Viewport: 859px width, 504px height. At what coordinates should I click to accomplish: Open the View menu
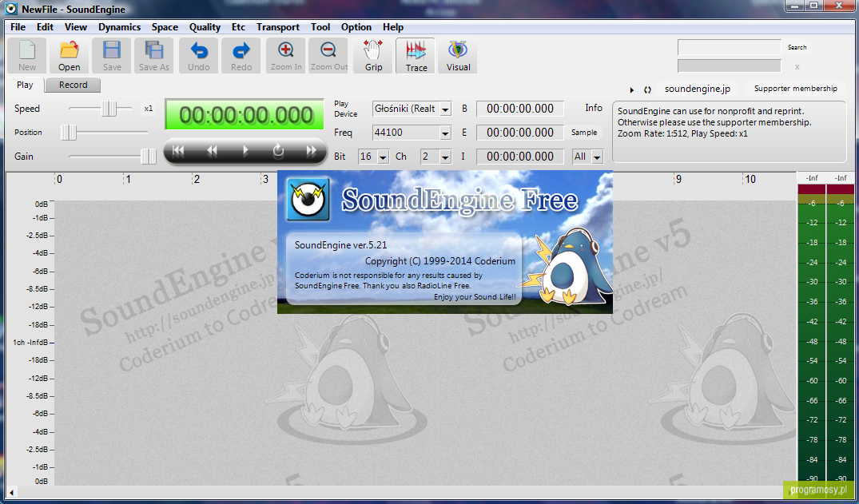click(76, 27)
